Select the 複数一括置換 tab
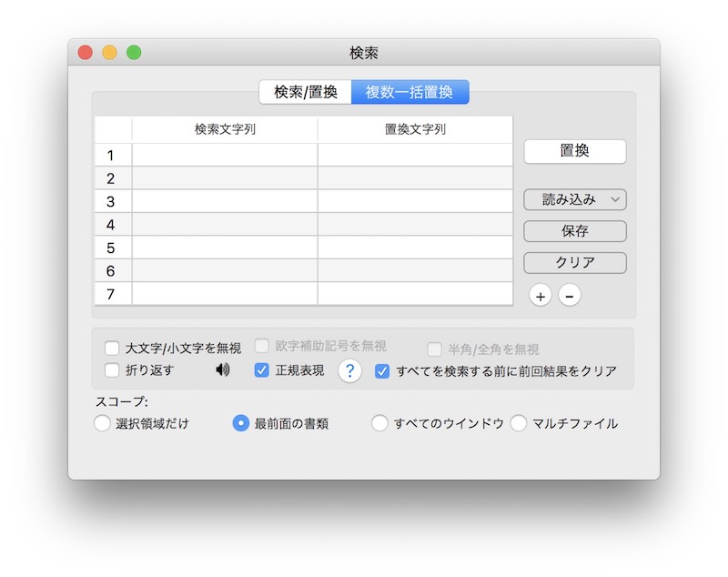The height and width of the screenshot is (577, 728). pos(410,92)
